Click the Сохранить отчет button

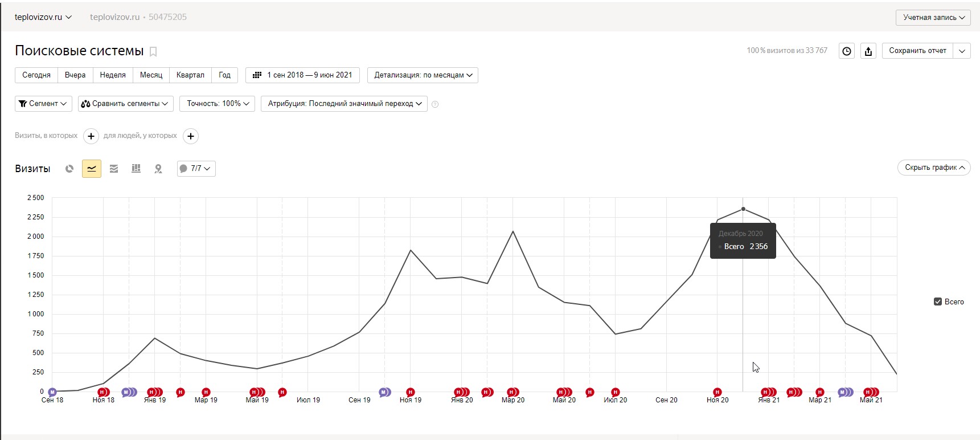pos(918,51)
